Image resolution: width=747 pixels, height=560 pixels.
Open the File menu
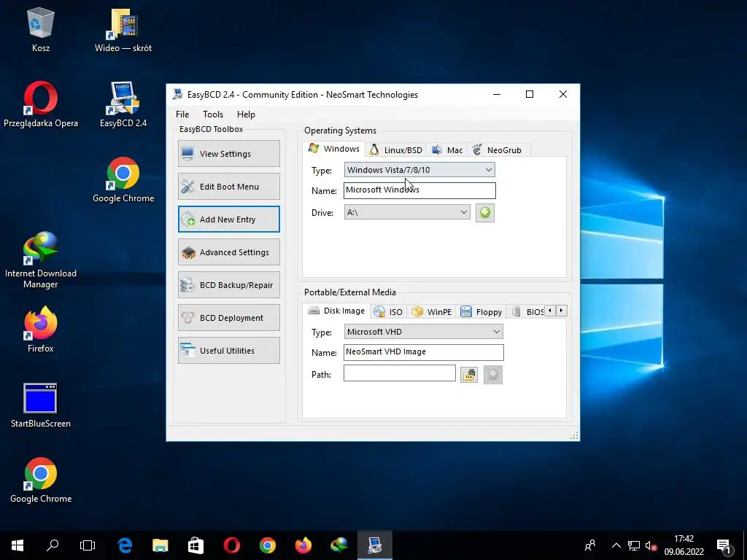pos(182,114)
